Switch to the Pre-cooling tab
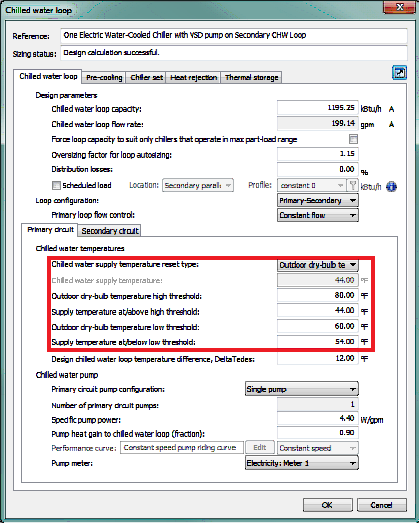Image resolution: width=419 pixels, height=523 pixels. [x=104, y=77]
